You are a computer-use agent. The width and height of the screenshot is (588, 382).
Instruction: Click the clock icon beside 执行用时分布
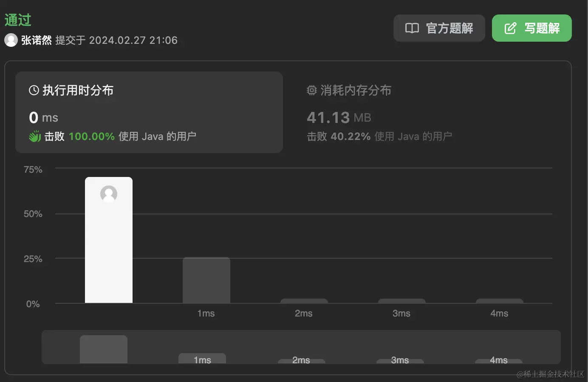click(34, 90)
